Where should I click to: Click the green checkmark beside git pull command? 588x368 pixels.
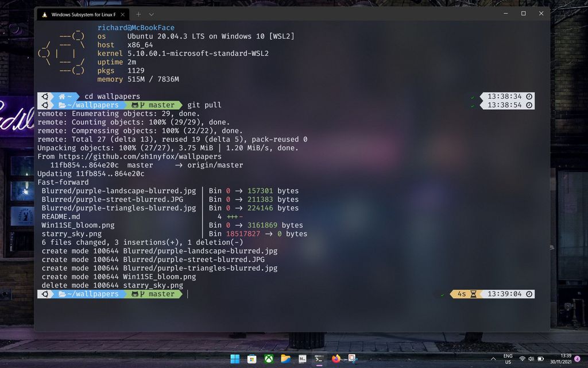coord(472,105)
